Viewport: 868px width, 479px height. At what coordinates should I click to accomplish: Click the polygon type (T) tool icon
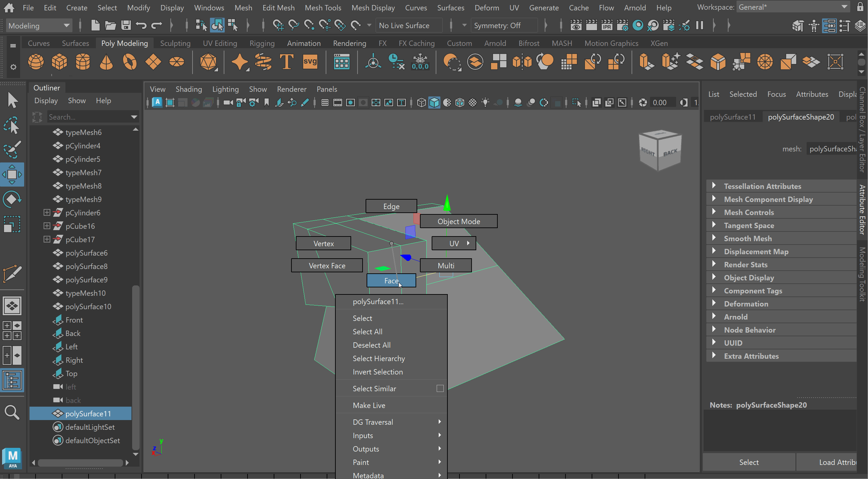pos(286,62)
